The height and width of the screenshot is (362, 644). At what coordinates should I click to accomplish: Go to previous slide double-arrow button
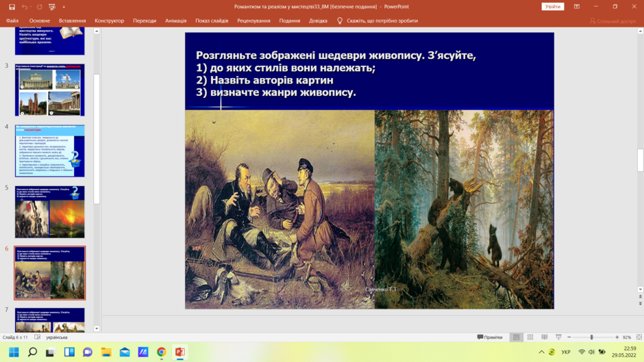click(x=641, y=297)
